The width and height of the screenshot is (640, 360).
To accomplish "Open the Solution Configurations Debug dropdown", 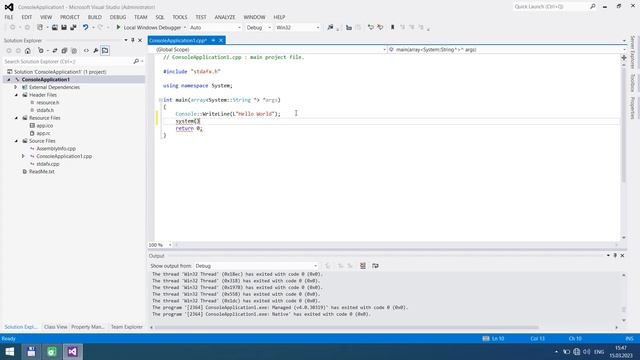I will (258, 27).
